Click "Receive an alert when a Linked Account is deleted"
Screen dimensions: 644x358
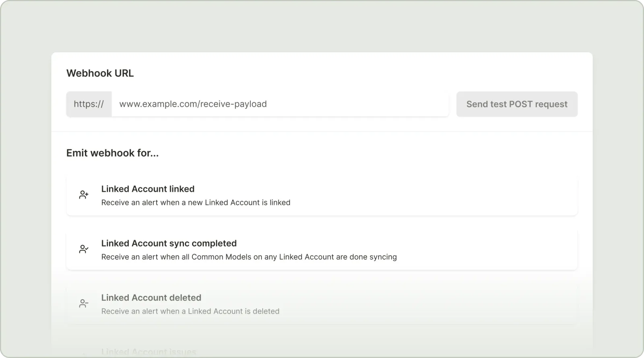click(x=190, y=311)
